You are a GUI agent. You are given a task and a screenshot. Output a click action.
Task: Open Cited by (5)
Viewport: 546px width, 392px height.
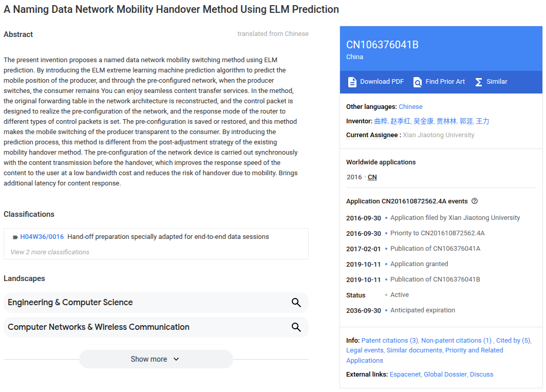tap(513, 340)
